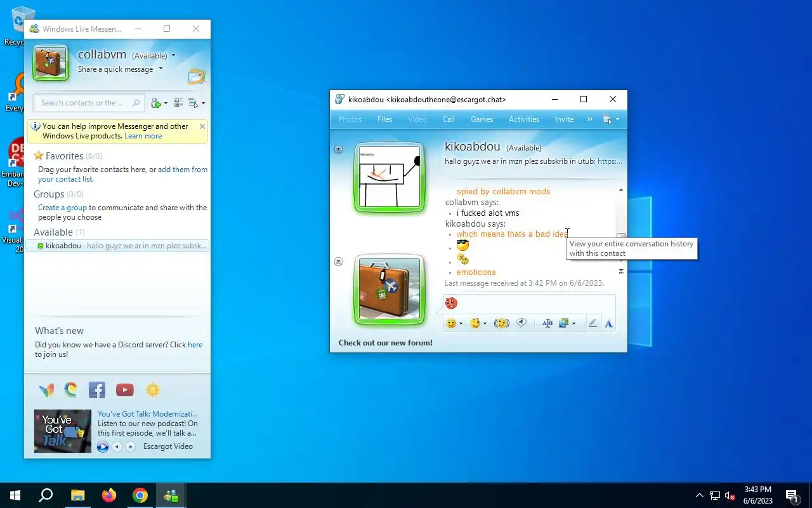
Task: Play the Escargot Video podcast
Action: (x=103, y=446)
